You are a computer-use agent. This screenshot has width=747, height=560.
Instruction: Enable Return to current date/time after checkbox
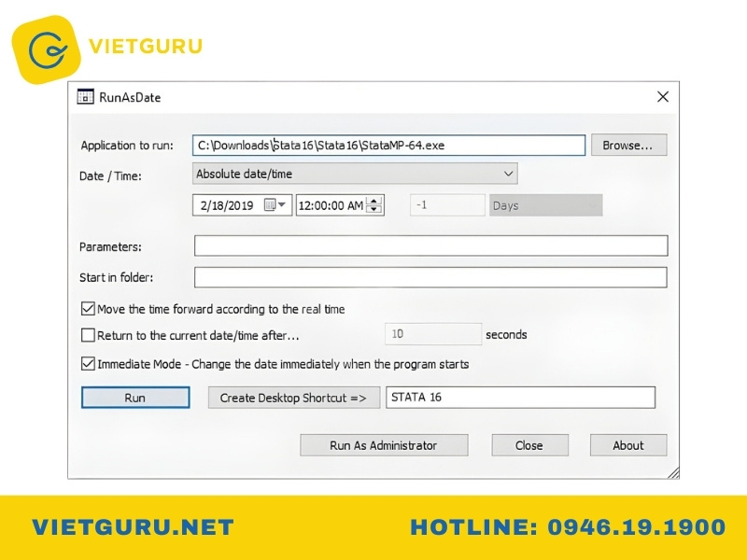[88, 335]
